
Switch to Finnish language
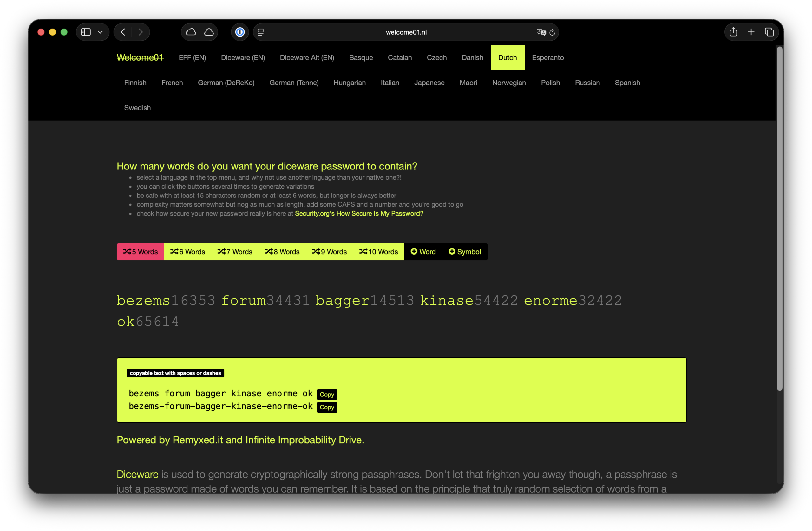click(135, 83)
